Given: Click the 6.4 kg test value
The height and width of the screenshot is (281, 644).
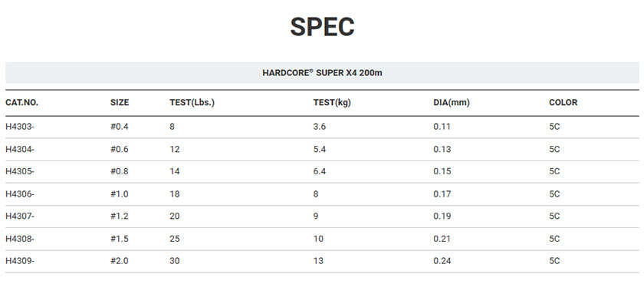Looking at the screenshot, I should (x=320, y=171).
